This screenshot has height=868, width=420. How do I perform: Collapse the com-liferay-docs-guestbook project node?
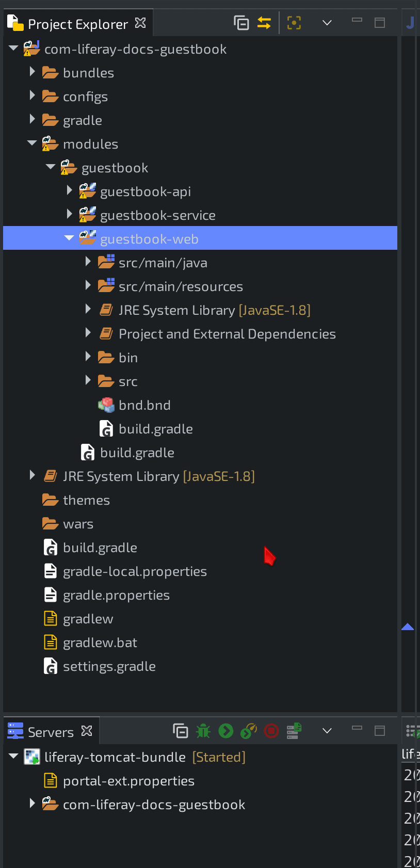[x=13, y=48]
